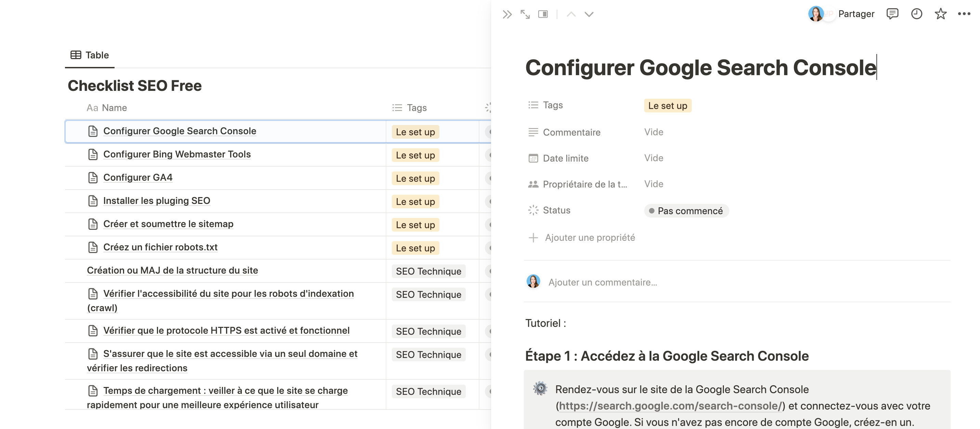The width and height of the screenshot is (980, 429).
Task: Open Création ou MAJ de la structure du site
Action: [172, 270]
